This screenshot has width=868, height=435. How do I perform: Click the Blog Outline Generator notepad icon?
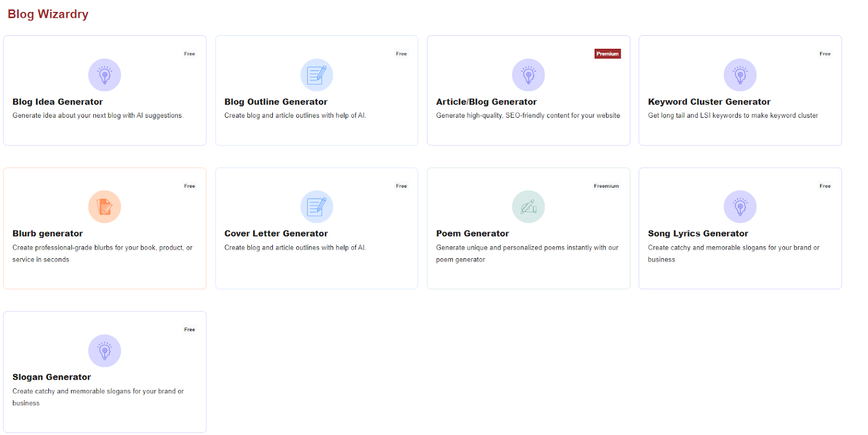point(317,75)
